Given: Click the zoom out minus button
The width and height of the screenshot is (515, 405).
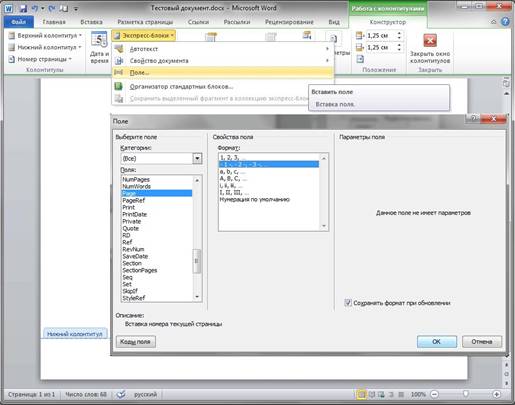Looking at the screenshot, I should pos(434,395).
